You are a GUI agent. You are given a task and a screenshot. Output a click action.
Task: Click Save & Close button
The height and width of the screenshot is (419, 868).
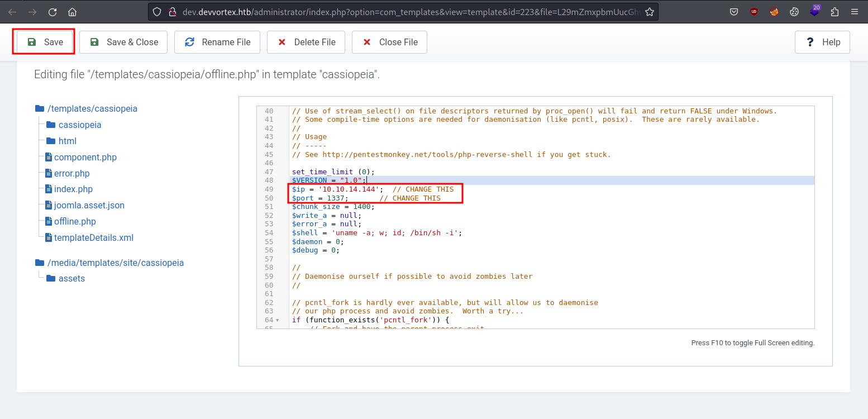coord(123,42)
